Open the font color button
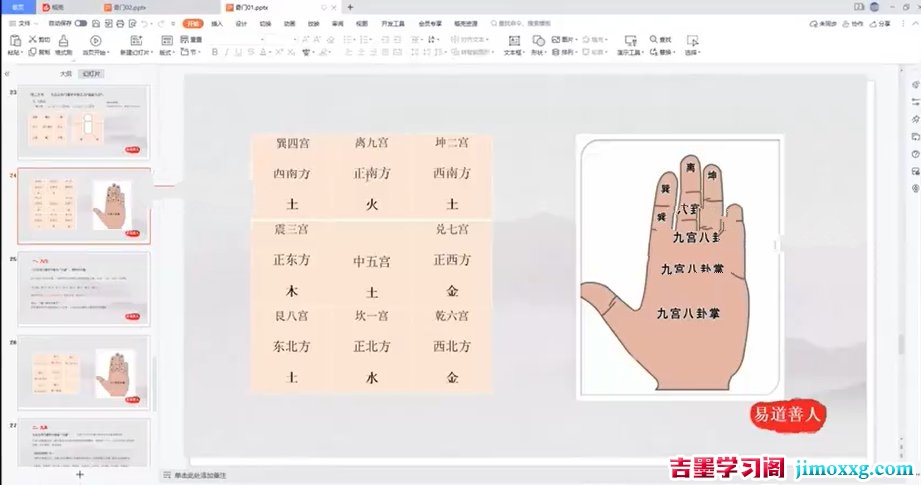 [264, 52]
